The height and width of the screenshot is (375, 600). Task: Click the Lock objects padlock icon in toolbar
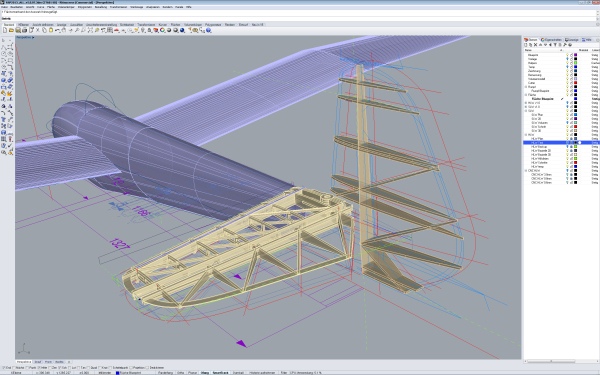click(149, 30)
